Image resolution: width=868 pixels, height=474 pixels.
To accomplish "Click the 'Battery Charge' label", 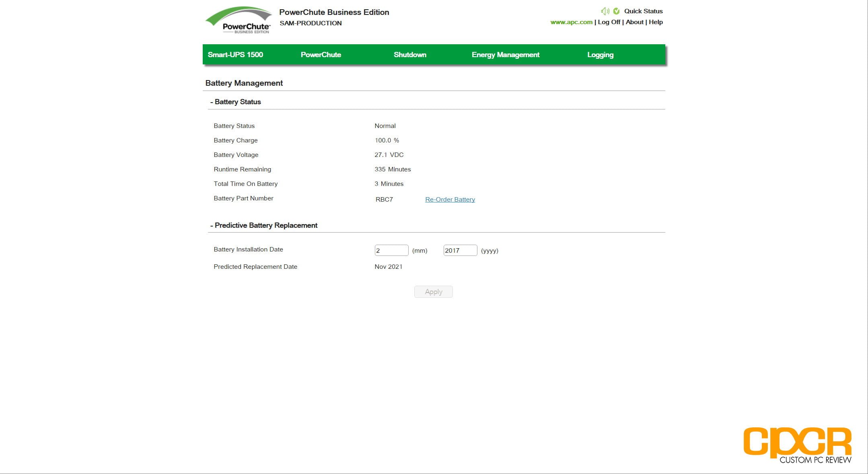I will pos(235,140).
